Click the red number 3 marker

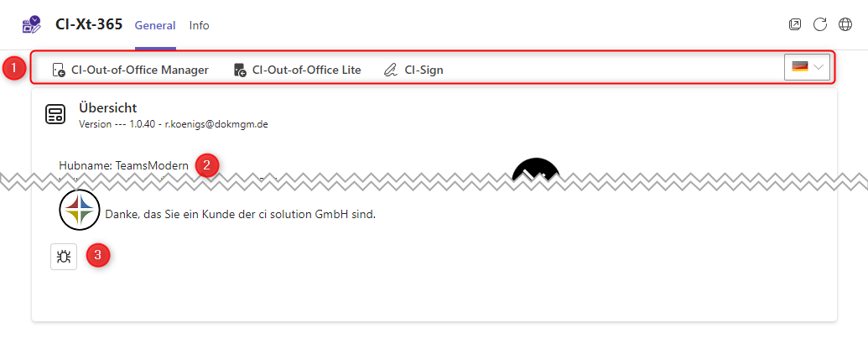click(x=99, y=256)
